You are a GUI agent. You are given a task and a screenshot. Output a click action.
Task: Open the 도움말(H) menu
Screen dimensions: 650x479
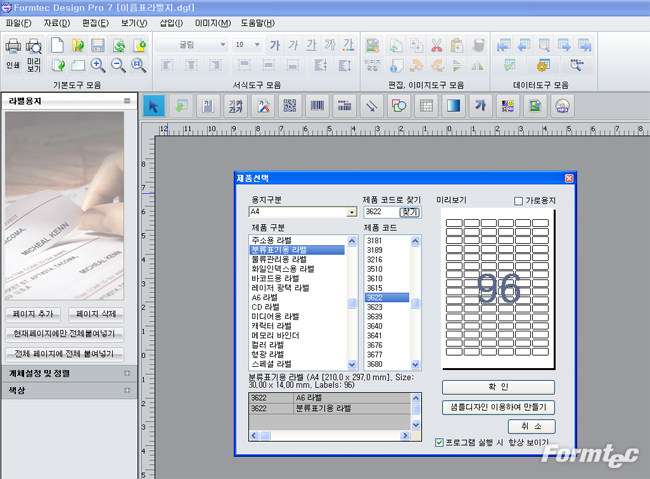257,23
